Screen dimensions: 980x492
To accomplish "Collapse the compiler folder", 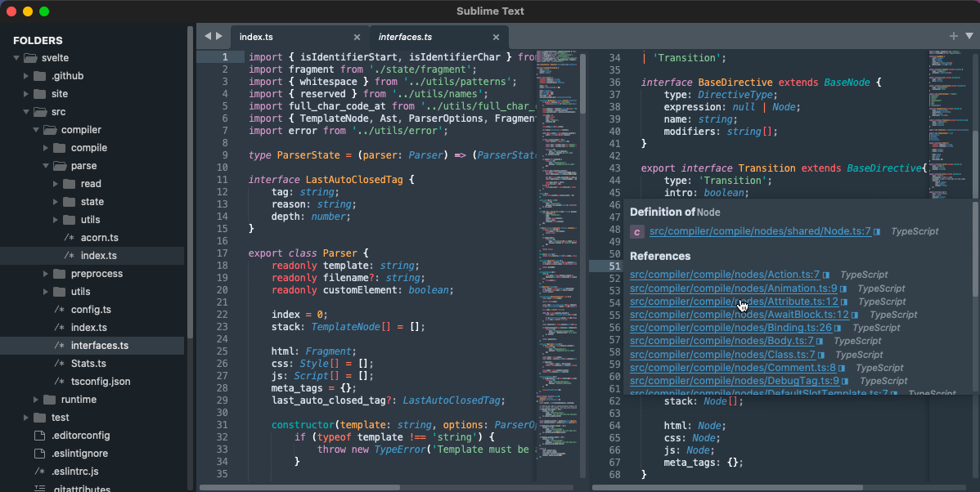I will [36, 130].
